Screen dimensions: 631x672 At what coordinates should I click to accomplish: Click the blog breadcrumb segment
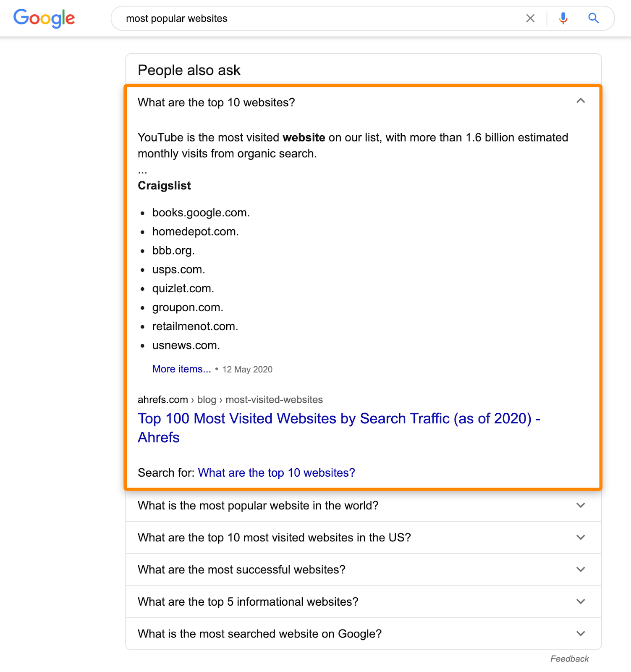tap(206, 399)
